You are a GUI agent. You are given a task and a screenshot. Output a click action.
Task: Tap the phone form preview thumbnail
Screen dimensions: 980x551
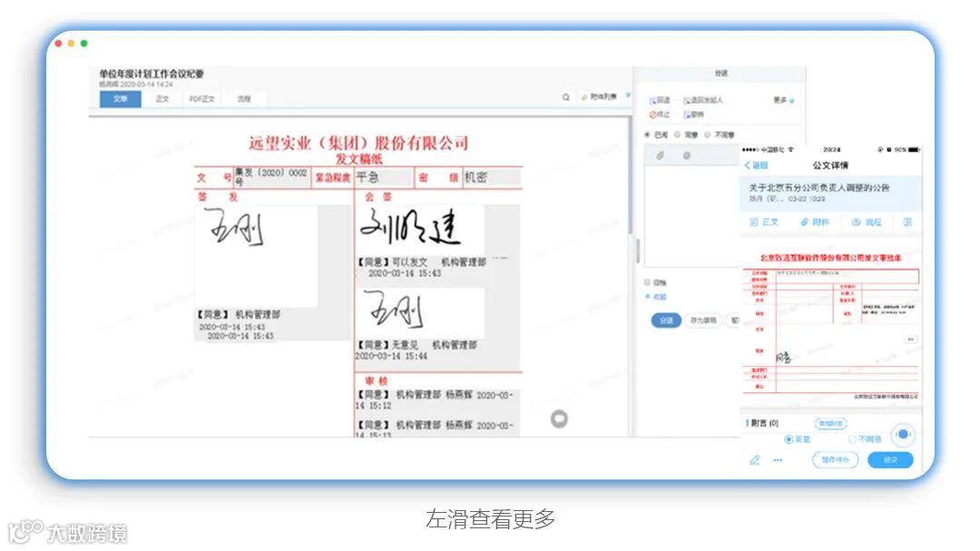tap(830, 327)
